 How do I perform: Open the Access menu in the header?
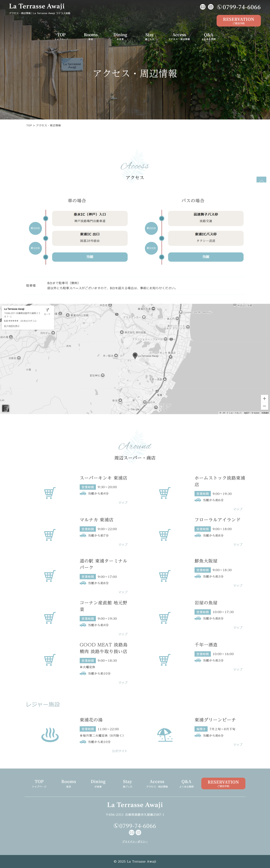pos(179,36)
